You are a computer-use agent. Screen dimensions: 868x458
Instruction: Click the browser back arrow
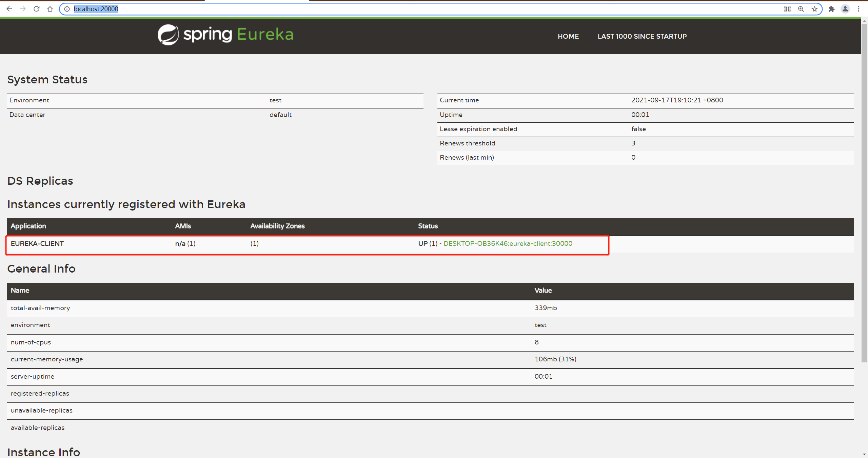coord(9,9)
